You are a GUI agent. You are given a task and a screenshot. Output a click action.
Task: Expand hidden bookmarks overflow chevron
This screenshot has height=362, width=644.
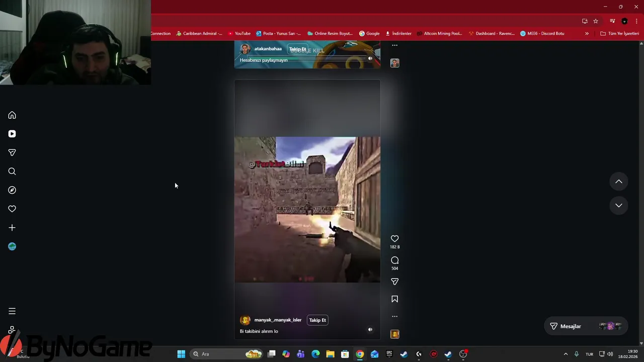coord(587,34)
